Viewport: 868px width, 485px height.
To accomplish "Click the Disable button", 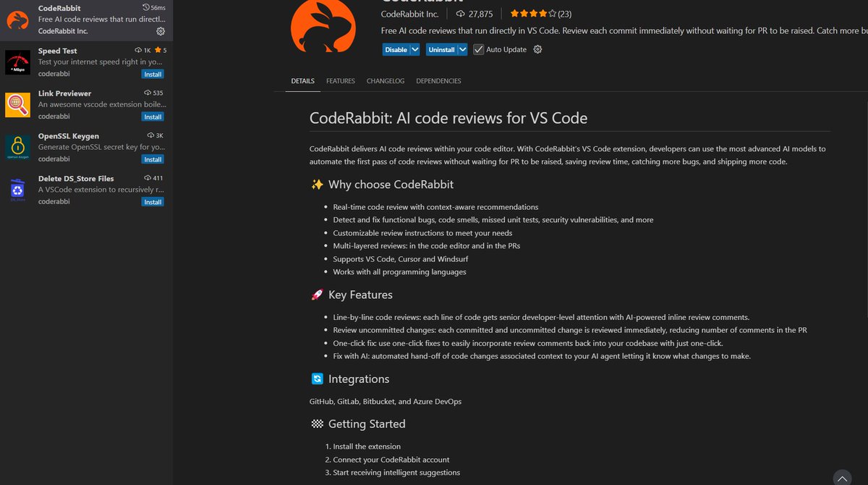I will pos(396,49).
